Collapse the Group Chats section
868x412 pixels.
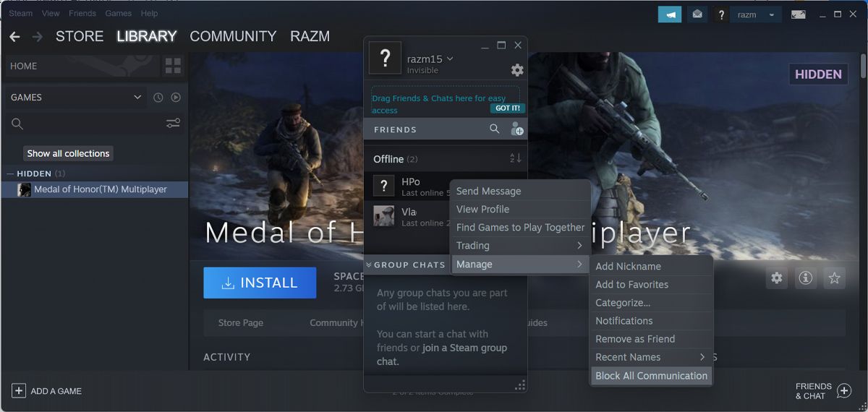coord(369,265)
